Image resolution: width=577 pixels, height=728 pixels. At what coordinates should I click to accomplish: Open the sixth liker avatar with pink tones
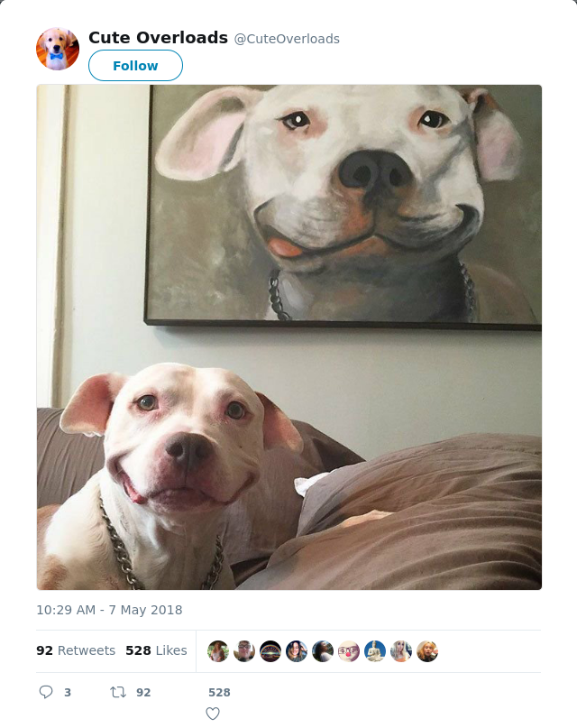click(x=349, y=651)
